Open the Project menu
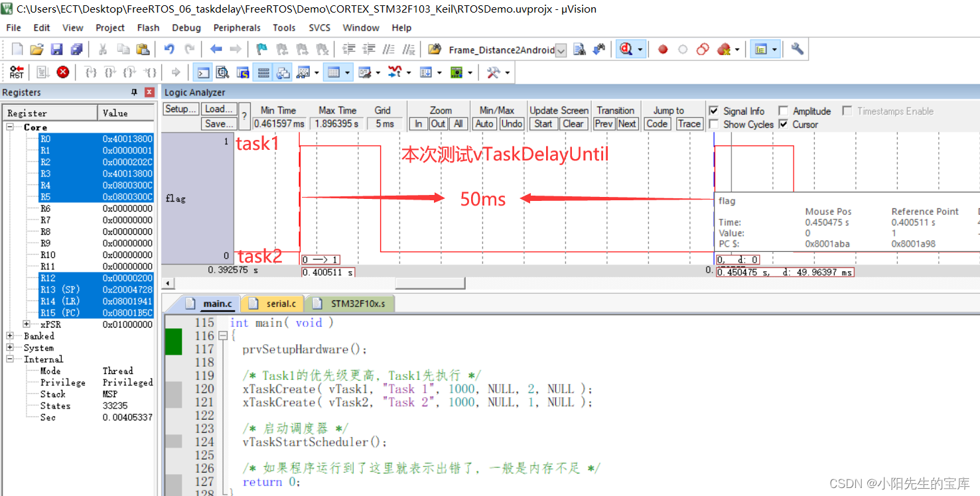Screen dimensions: 980x496 [110, 28]
